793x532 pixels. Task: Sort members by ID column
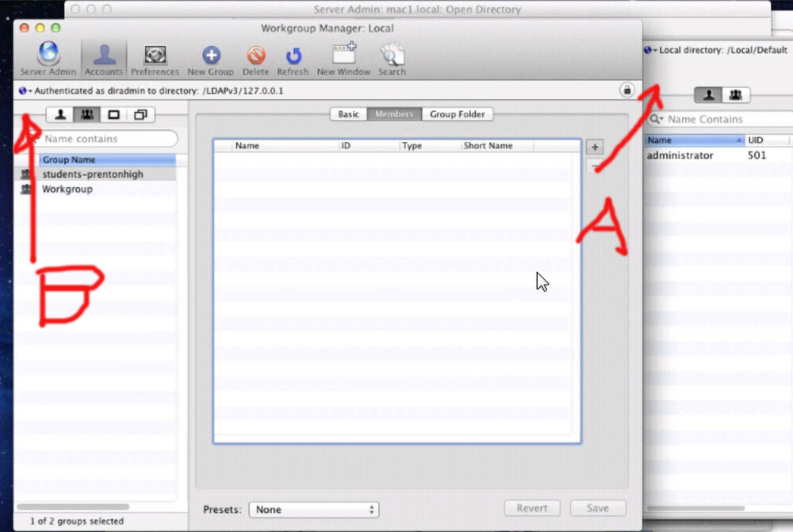[370, 146]
